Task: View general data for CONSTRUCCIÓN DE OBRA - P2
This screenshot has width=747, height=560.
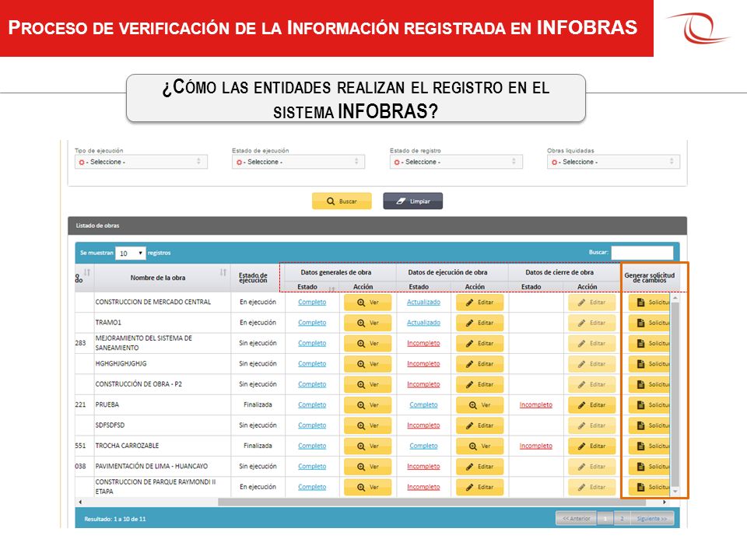Action: pyautogui.click(x=367, y=384)
